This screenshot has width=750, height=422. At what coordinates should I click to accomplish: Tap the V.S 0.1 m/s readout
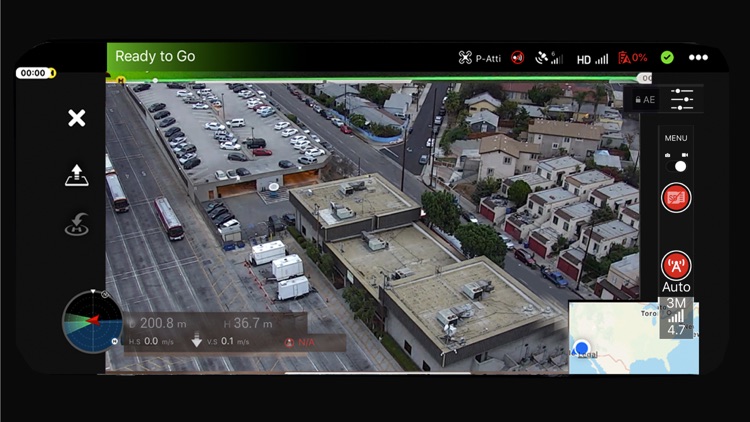pyautogui.click(x=228, y=342)
